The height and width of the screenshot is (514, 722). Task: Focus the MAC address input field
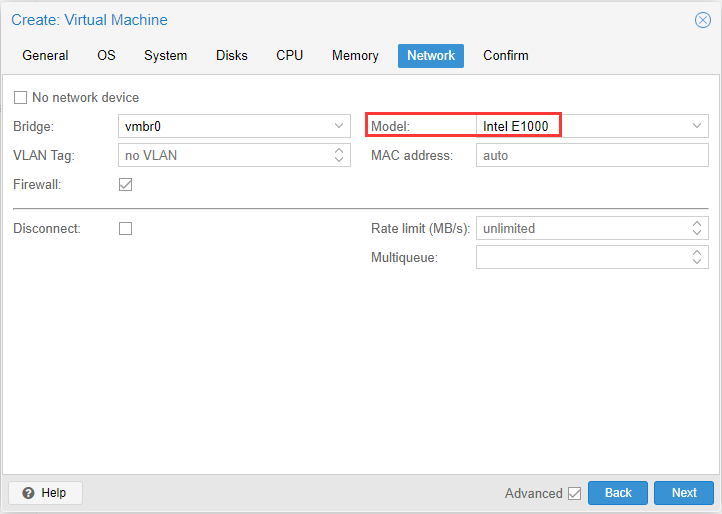[592, 155]
